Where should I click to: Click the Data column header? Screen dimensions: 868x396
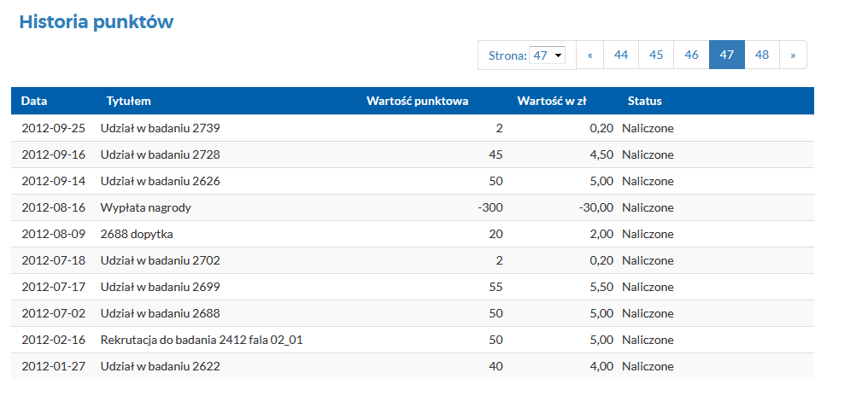34,102
